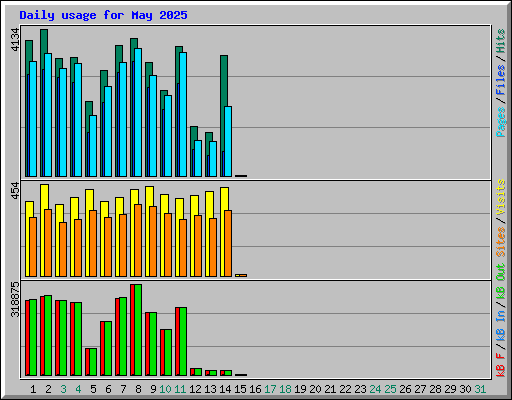Click the cyan Pages bar for day 11
This screenshot has height=400, width=512.
183,114
